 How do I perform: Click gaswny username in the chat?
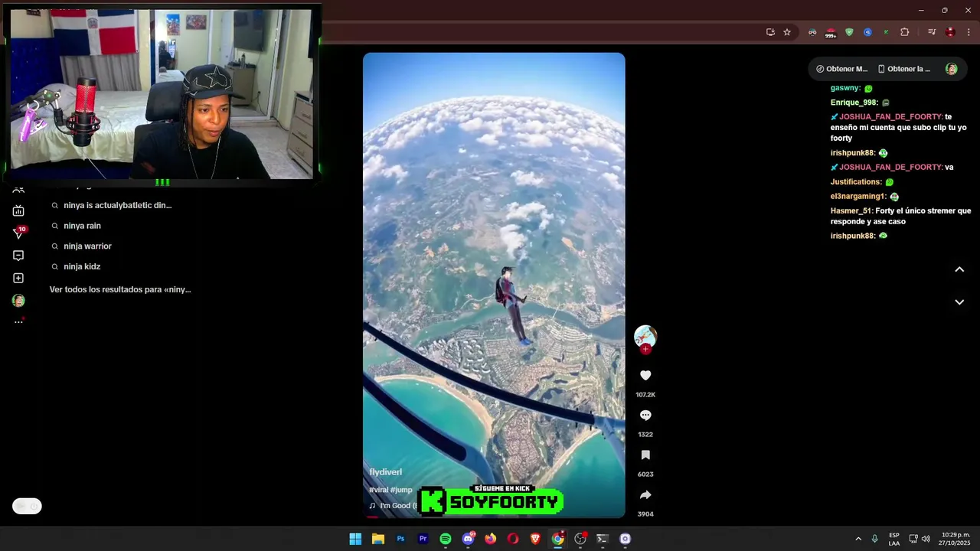845,88
